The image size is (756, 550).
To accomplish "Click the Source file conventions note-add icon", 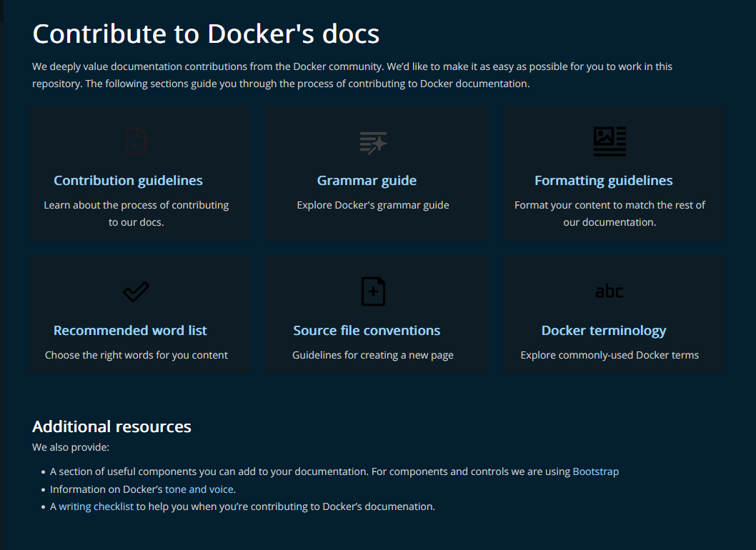I will pos(373,291).
